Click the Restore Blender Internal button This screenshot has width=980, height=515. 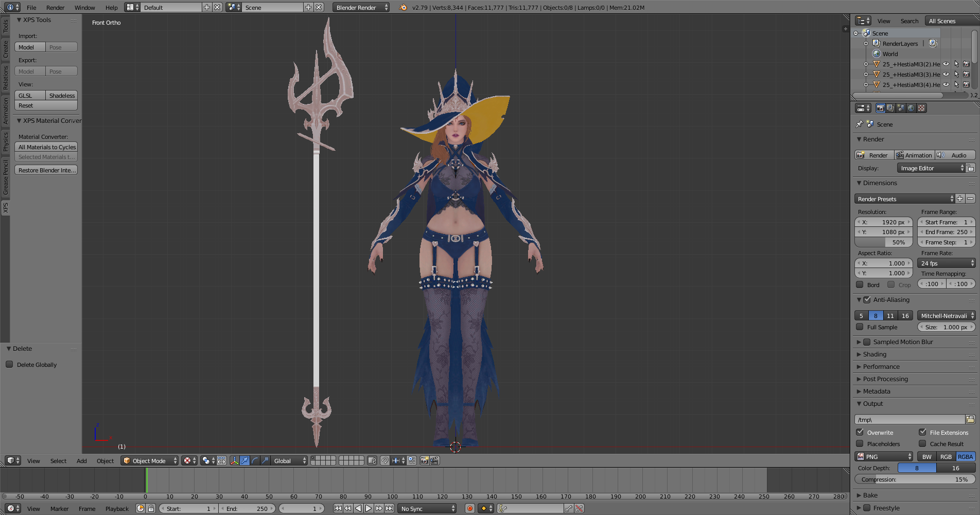pos(46,170)
